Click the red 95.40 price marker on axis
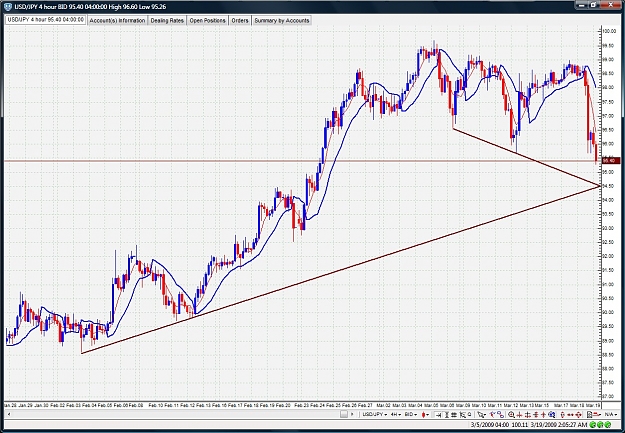This screenshot has width=625, height=433. tap(611, 160)
